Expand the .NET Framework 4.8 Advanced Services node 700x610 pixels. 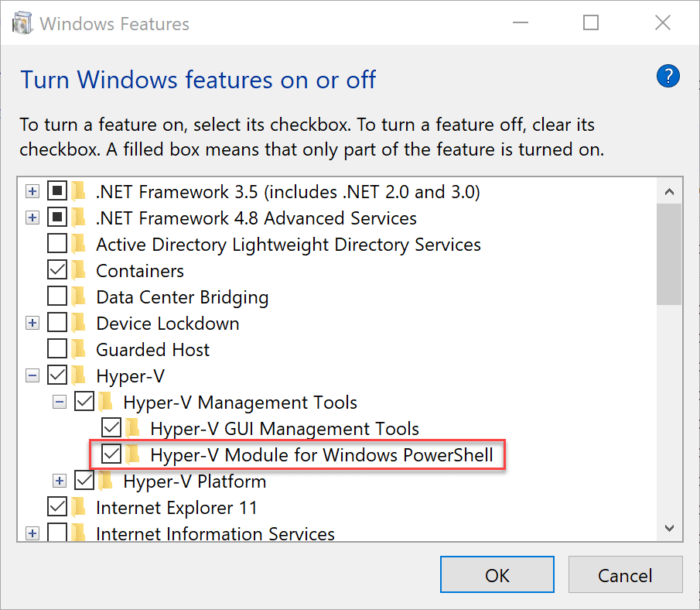(32, 218)
